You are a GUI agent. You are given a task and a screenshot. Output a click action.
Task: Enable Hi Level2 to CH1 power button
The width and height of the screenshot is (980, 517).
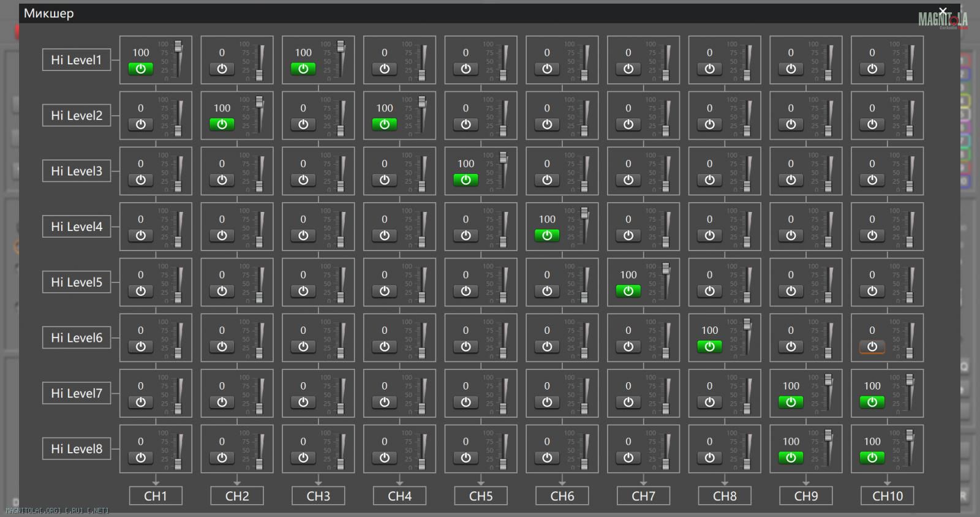(x=141, y=124)
